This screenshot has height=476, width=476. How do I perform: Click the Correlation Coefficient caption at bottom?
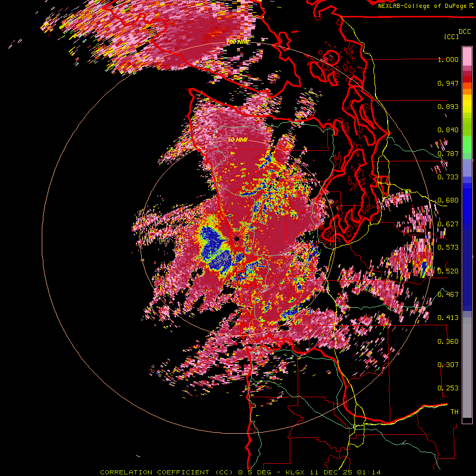point(240,472)
